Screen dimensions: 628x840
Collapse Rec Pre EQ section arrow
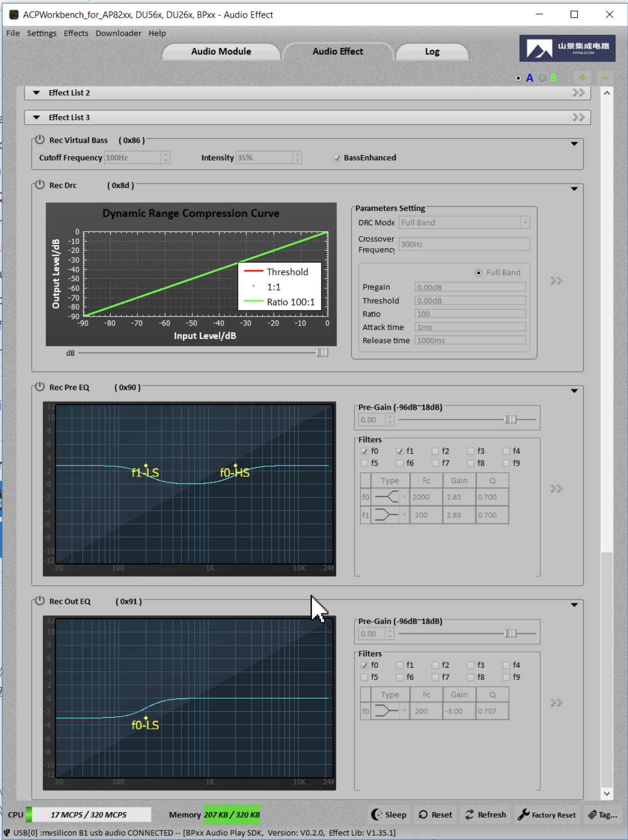point(574,391)
